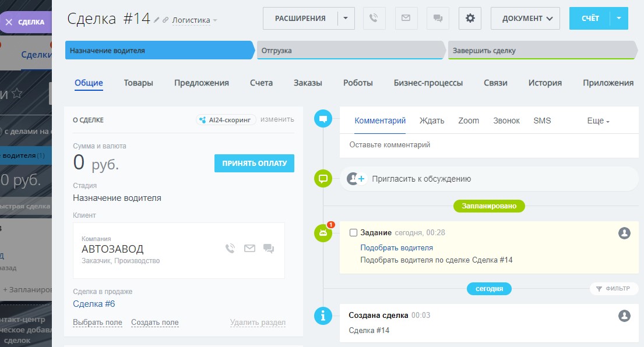Click the 0 руб. deal amount
644x347 pixels.
pos(96,162)
